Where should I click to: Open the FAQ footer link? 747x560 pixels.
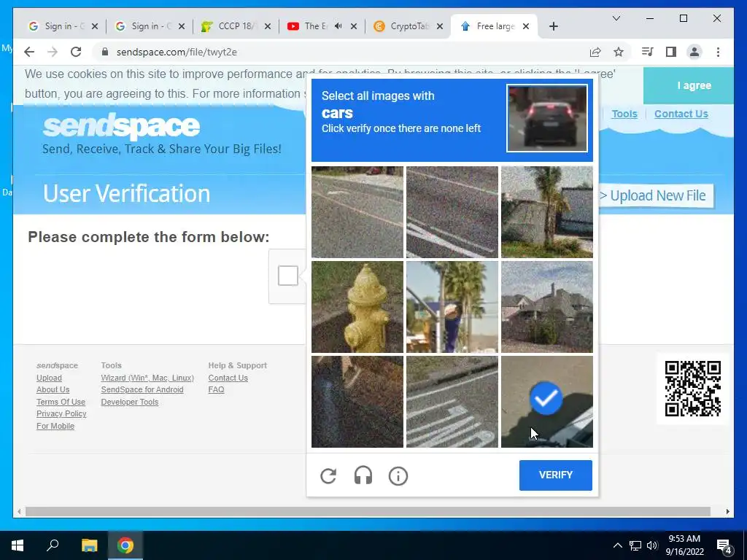point(216,389)
